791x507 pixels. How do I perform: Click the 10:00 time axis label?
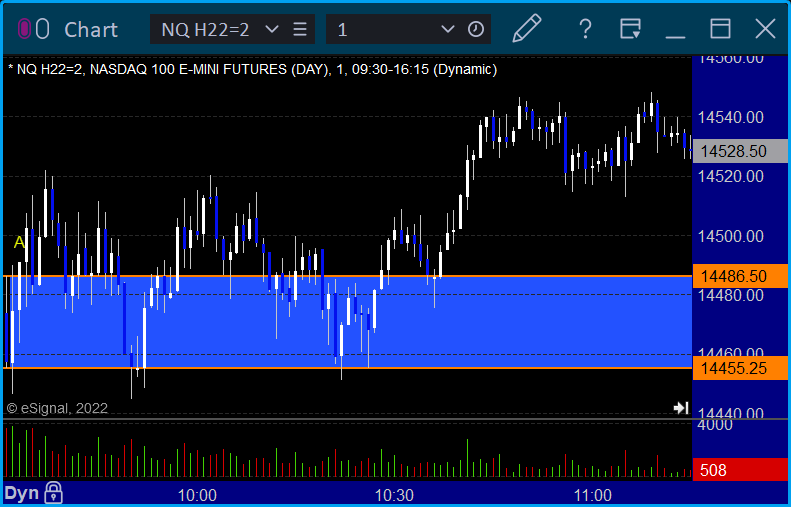tap(197, 495)
